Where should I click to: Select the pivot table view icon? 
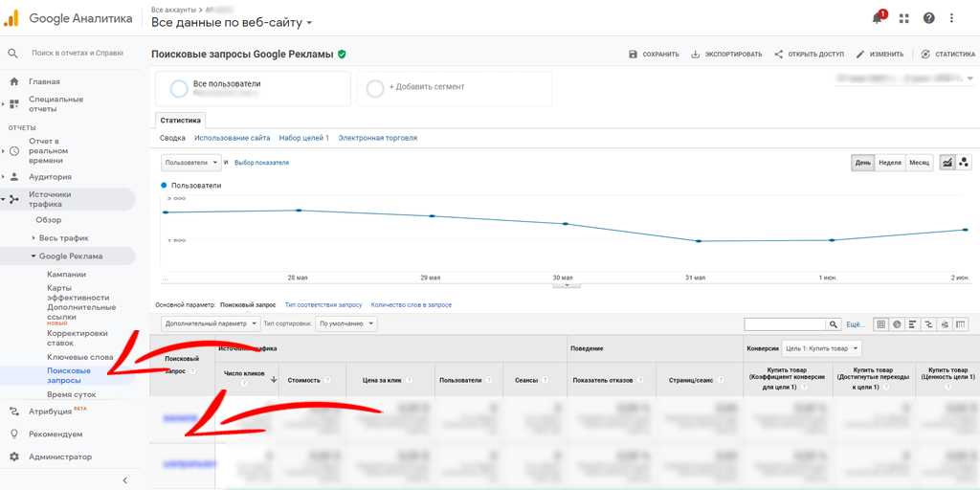(961, 324)
